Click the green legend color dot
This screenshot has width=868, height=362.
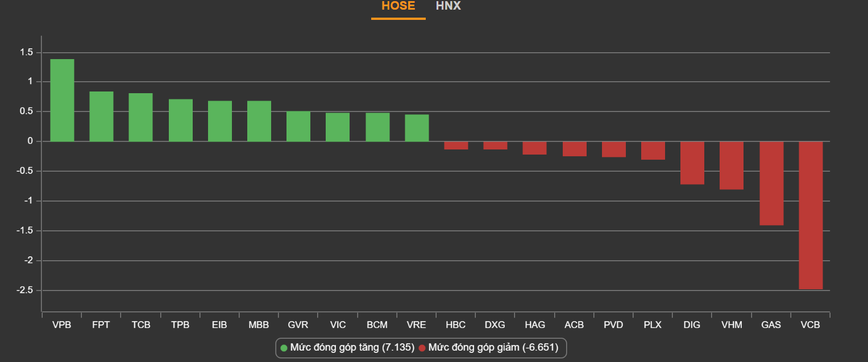pos(284,347)
